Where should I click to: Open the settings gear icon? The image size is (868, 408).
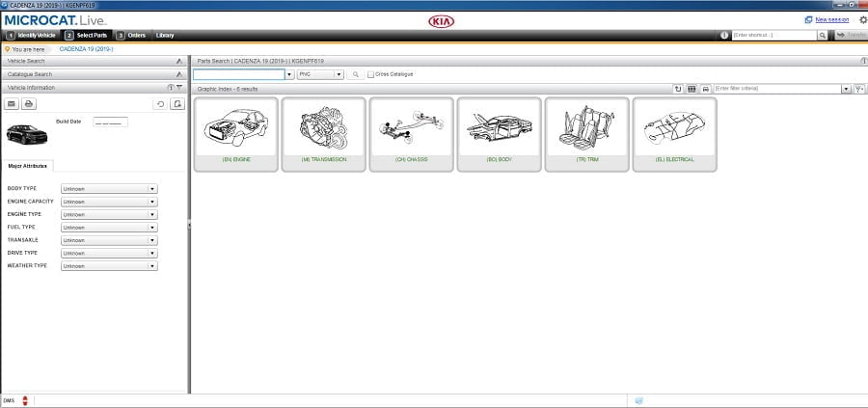[863, 20]
